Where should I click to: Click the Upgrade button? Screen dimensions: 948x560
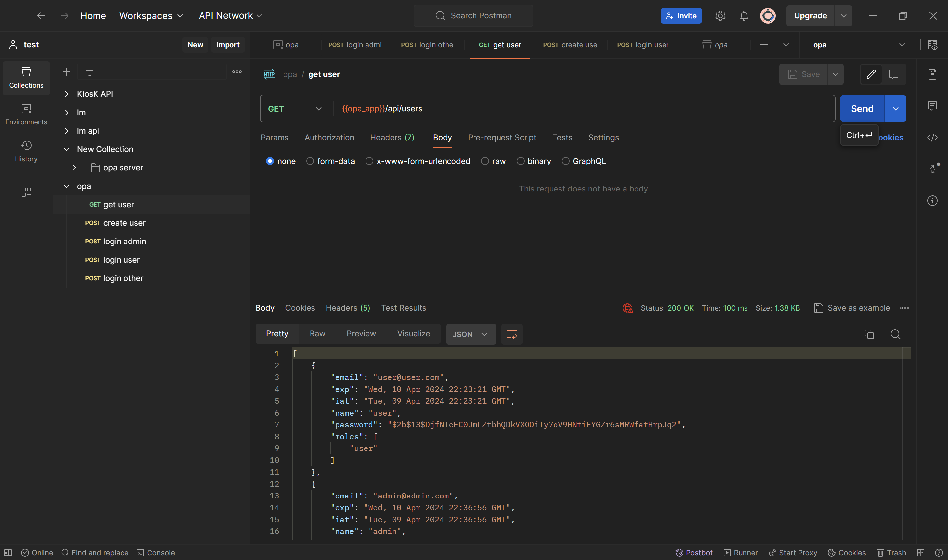810,16
